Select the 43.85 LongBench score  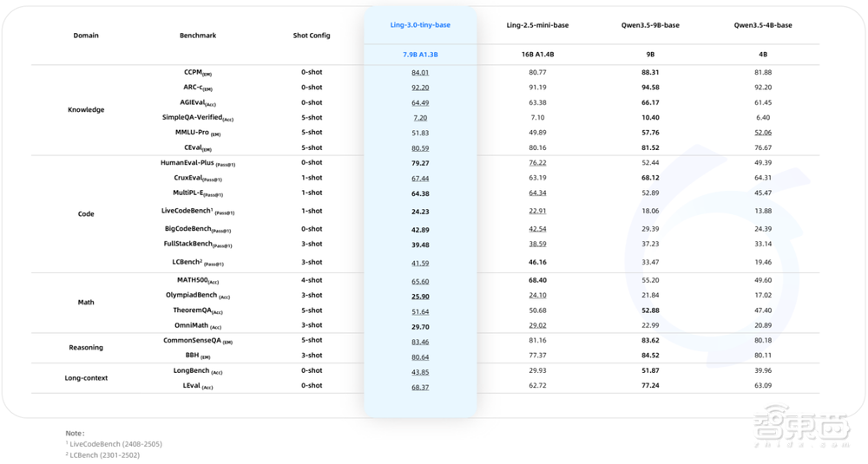420,372
